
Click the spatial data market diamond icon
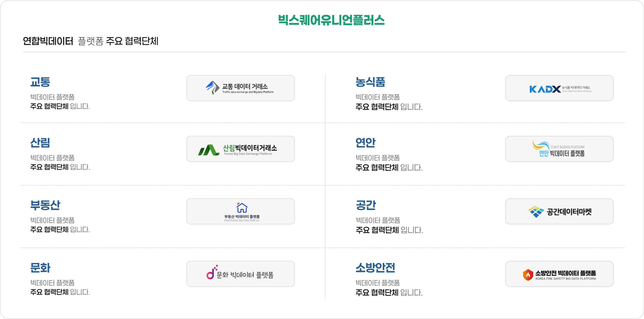tap(536, 212)
